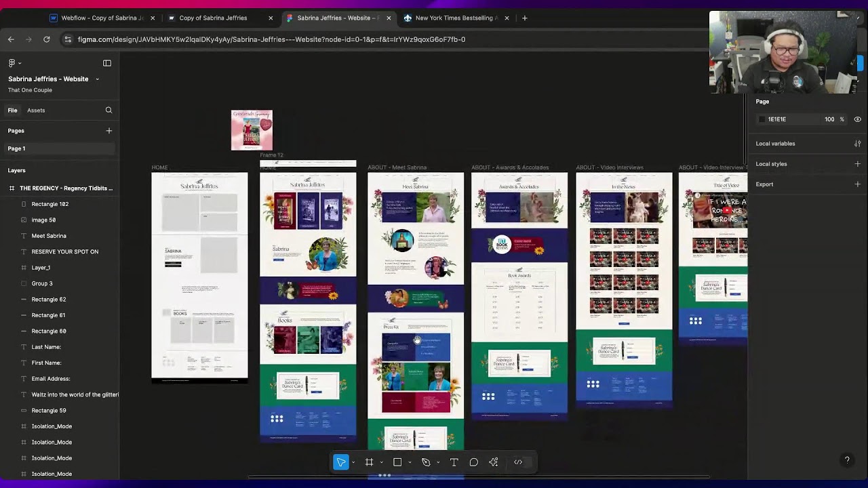Add an export setting with plus icon

857,184
